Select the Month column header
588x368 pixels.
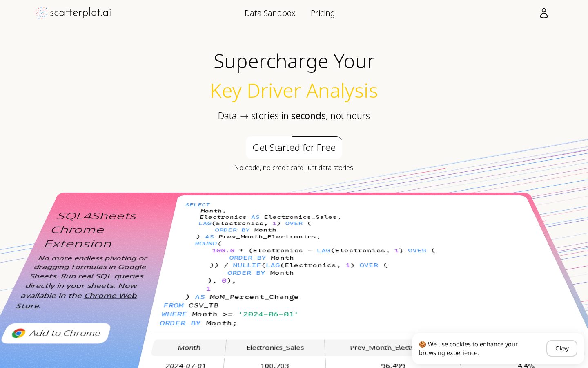189,348
